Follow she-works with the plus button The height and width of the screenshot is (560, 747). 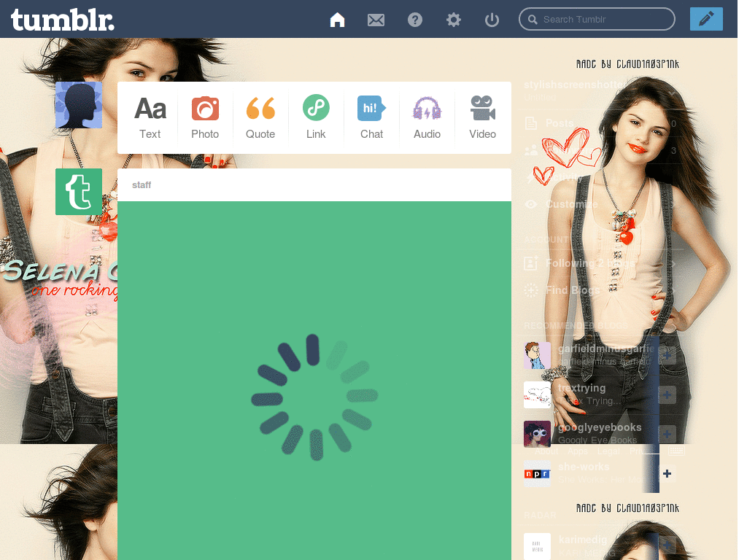pos(667,473)
